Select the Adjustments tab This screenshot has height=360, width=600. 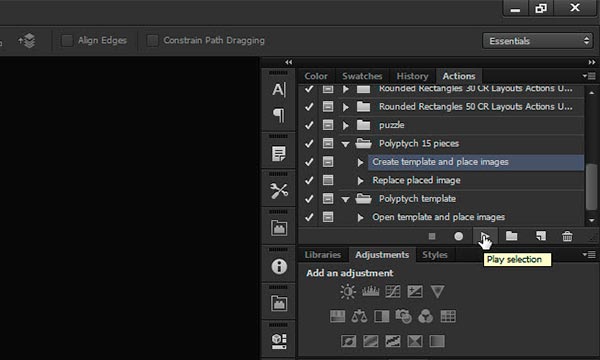click(x=382, y=255)
